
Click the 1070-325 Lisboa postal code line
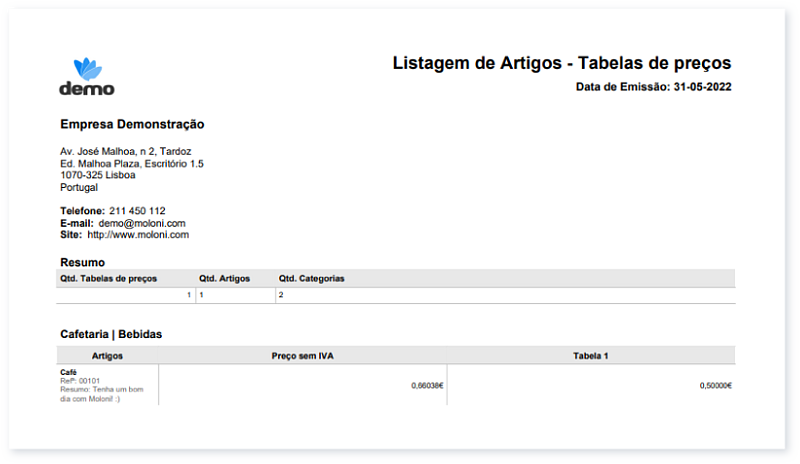98,175
